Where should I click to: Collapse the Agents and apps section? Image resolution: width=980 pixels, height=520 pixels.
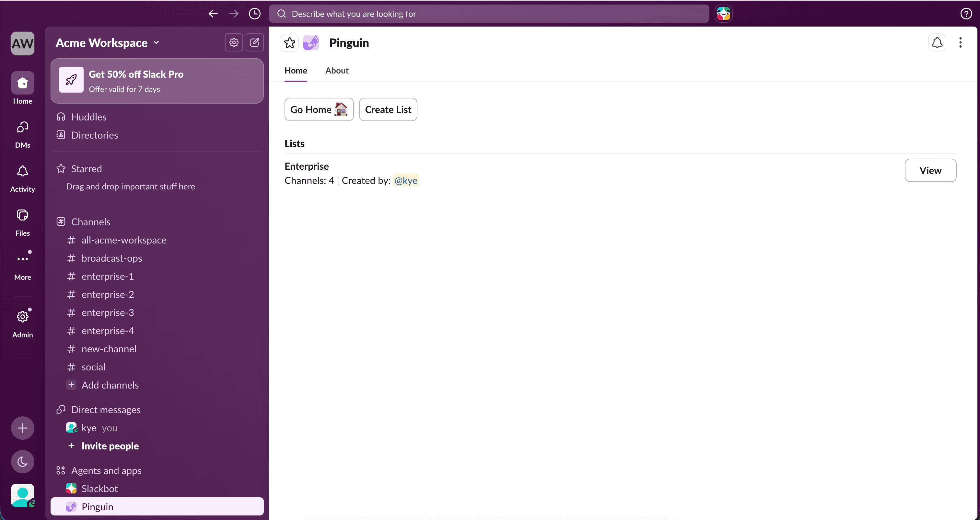[x=106, y=470]
